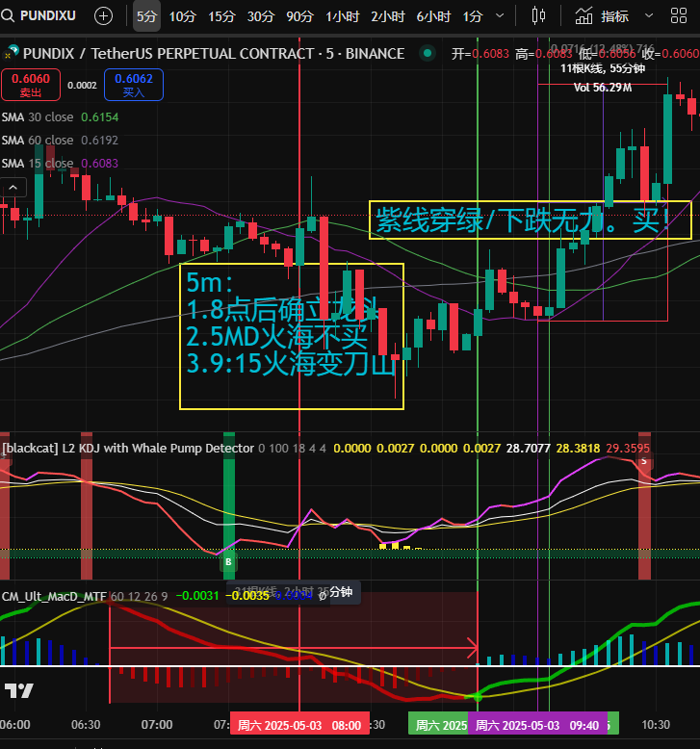The image size is (700, 749).
Task: Add symbol with the plus circle icon
Action: click(x=103, y=16)
